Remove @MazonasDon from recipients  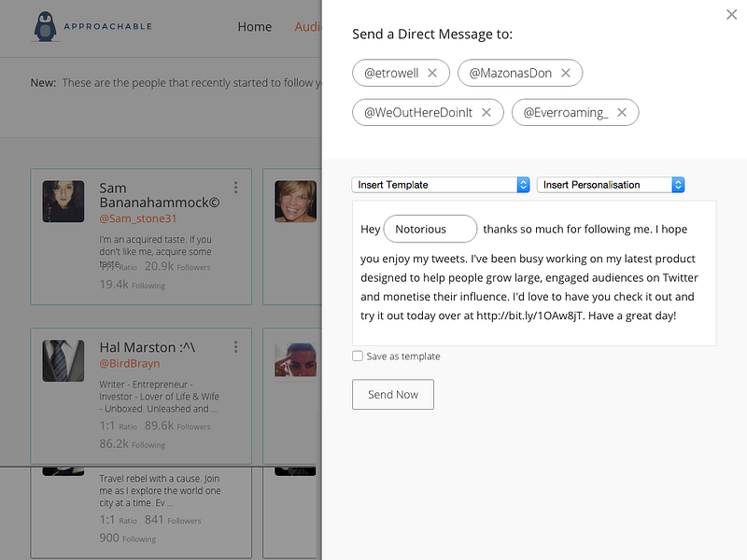(x=566, y=73)
